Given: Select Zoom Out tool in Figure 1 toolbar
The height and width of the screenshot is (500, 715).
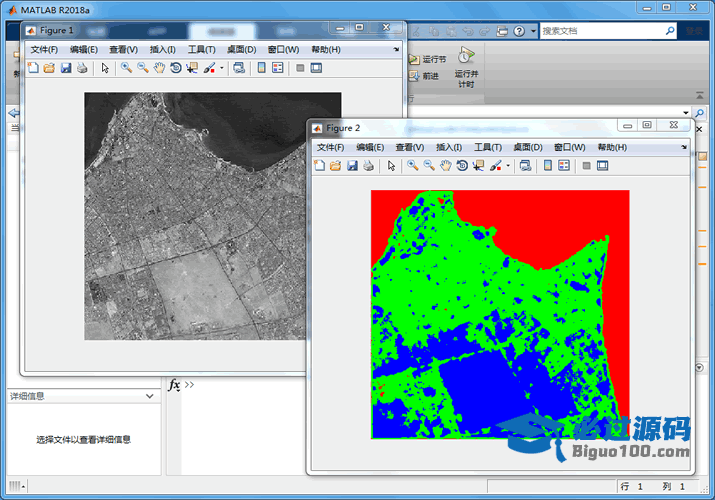Looking at the screenshot, I should [143, 68].
